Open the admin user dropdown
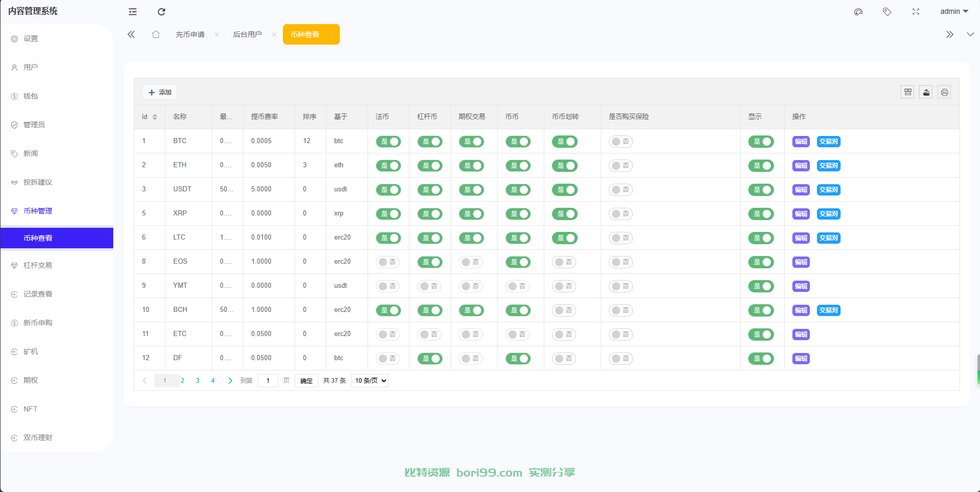The width and height of the screenshot is (980, 492). (x=954, y=11)
